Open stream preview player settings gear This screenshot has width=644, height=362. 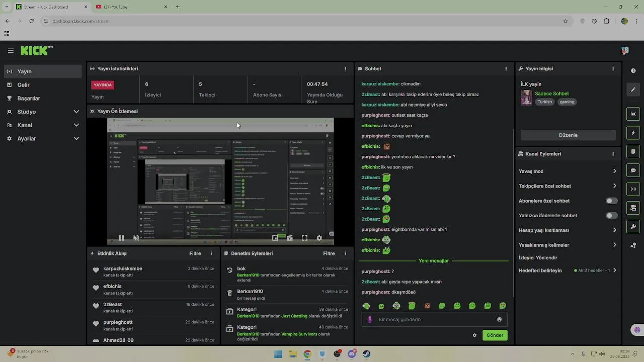click(319, 238)
